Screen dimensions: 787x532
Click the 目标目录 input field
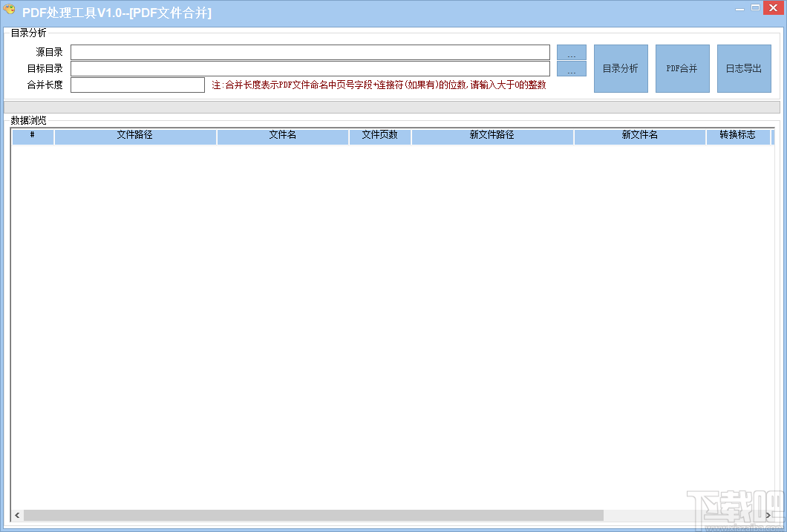[x=310, y=68]
